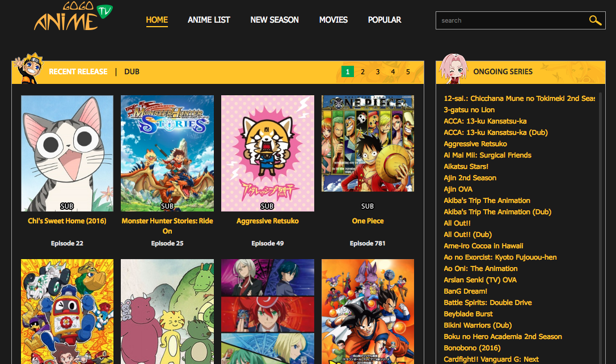Select the Recent Release tab
This screenshot has height=364, width=616.
pyautogui.click(x=78, y=71)
